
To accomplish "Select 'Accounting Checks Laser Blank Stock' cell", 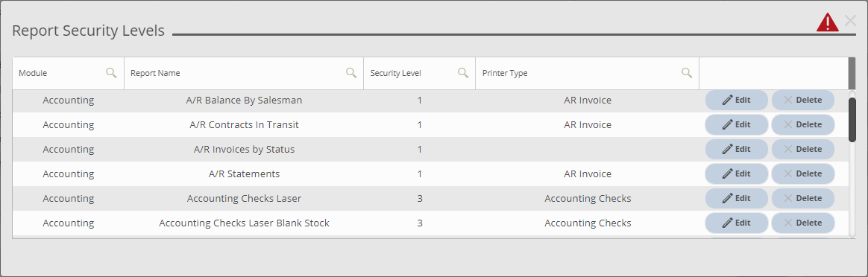I will (x=244, y=223).
